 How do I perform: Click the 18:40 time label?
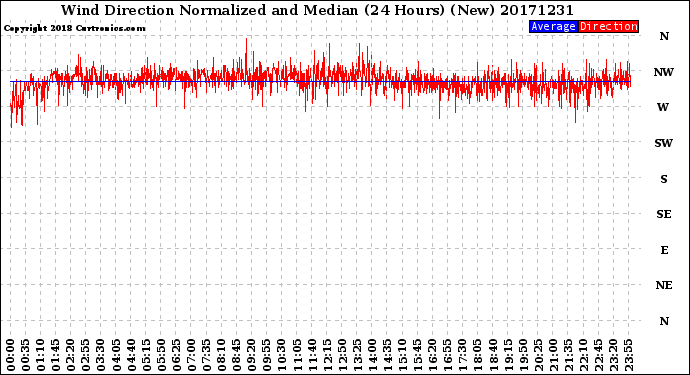coord(493,355)
